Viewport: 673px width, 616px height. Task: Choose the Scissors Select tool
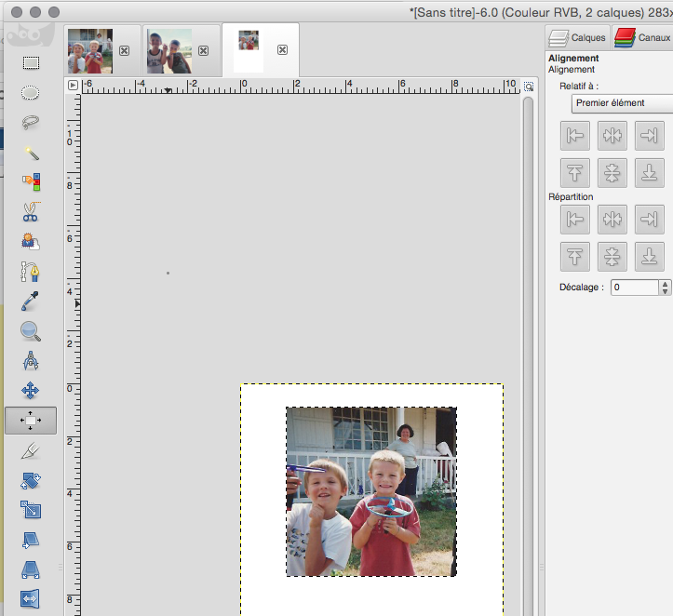[31, 211]
